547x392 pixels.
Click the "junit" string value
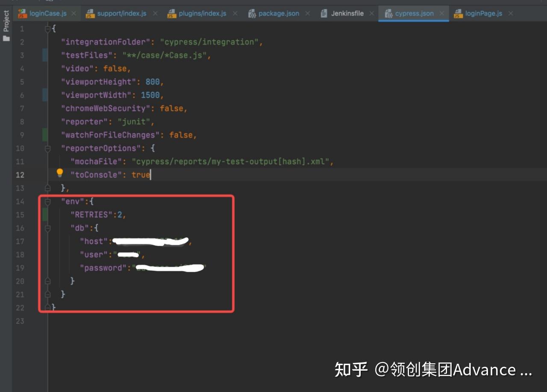tap(134, 121)
